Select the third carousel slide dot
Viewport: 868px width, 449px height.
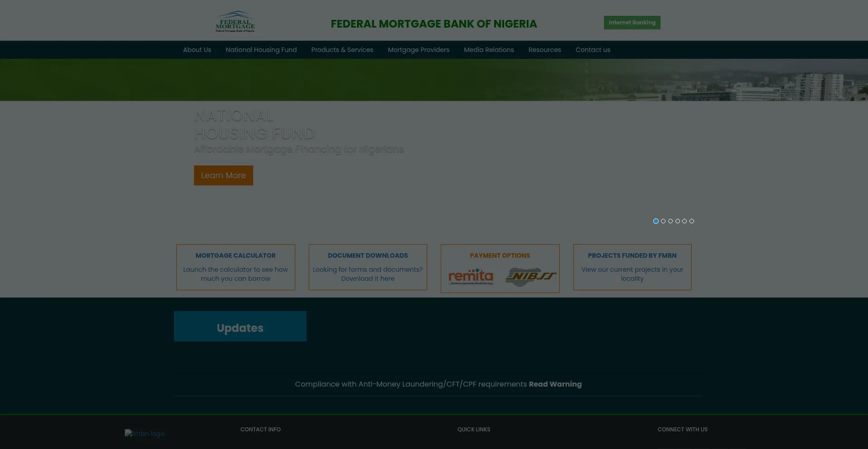point(670,221)
